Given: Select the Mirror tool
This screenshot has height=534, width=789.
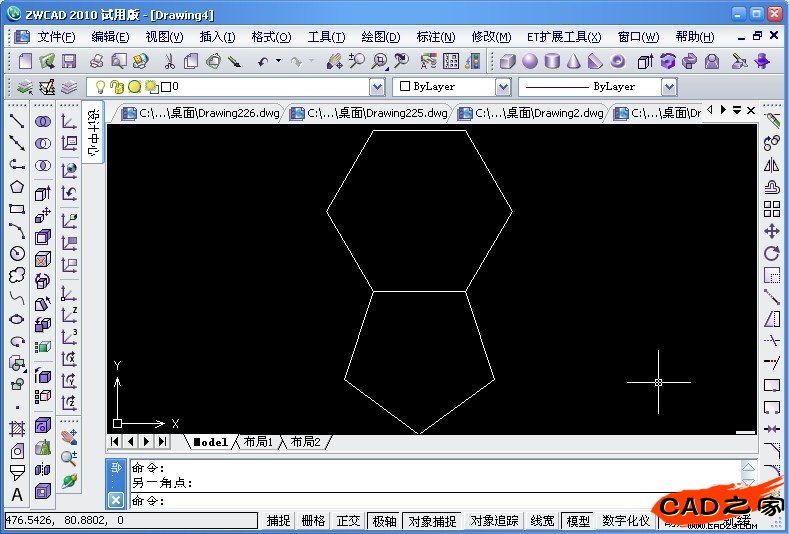Looking at the screenshot, I should [x=771, y=165].
